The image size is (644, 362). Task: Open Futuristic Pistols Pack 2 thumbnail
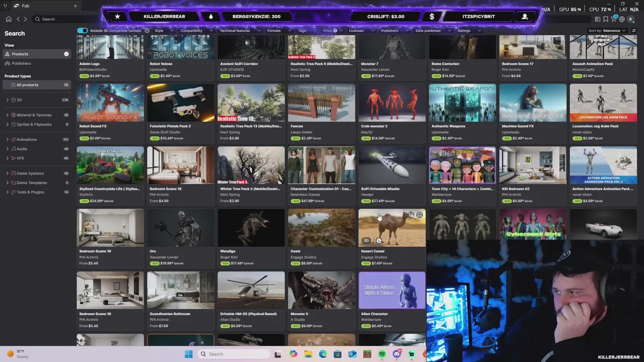[181, 103]
